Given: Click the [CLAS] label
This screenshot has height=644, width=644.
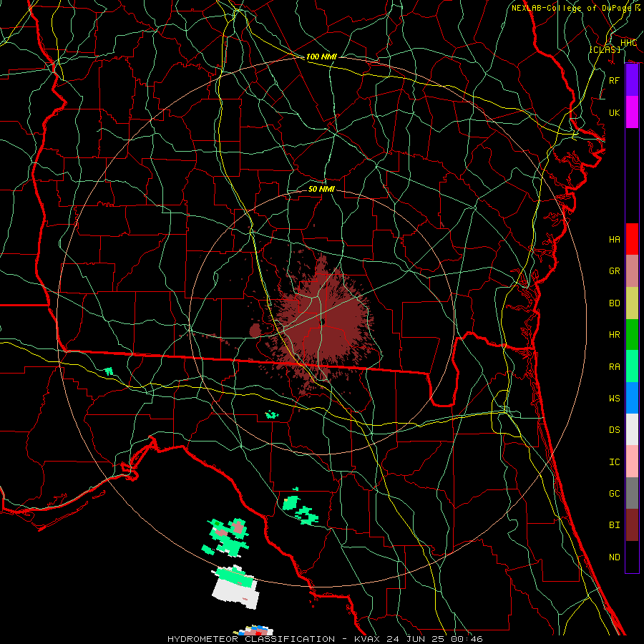Looking at the screenshot, I should [x=605, y=49].
